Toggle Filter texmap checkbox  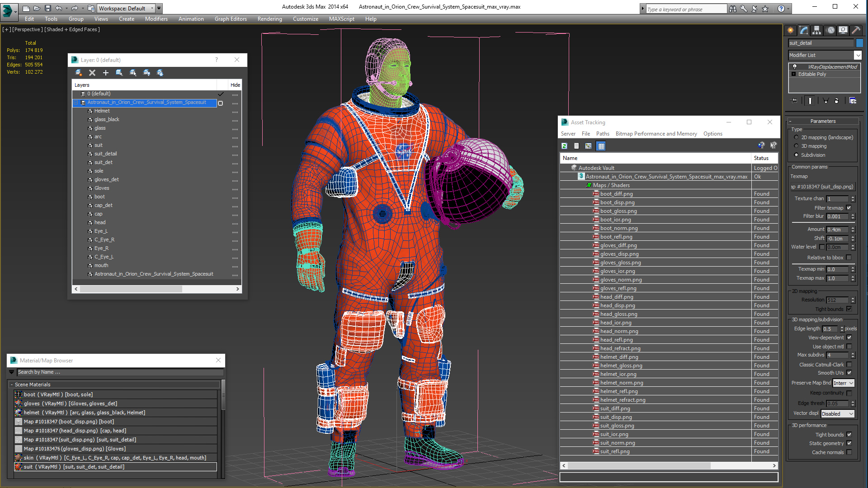click(849, 208)
